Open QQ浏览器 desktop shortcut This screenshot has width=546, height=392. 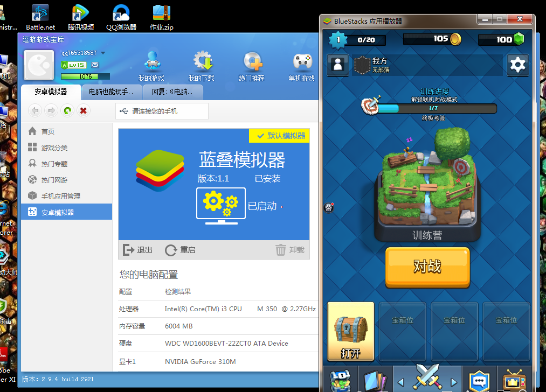click(121, 17)
